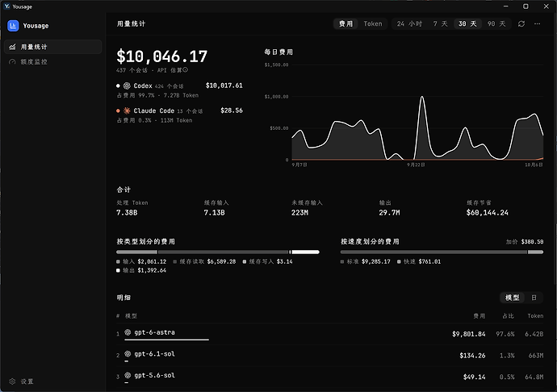Click the 缓存写入 $3.14 legend entry
Viewport: 557px width, 392px height.
(268, 261)
